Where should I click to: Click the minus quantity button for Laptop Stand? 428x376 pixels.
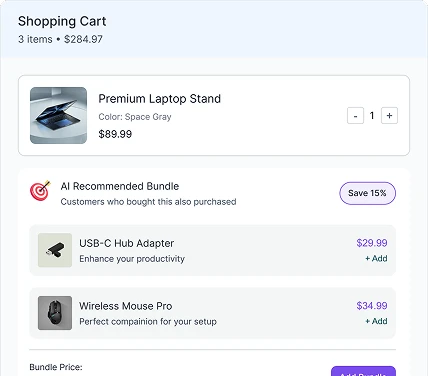(x=355, y=116)
